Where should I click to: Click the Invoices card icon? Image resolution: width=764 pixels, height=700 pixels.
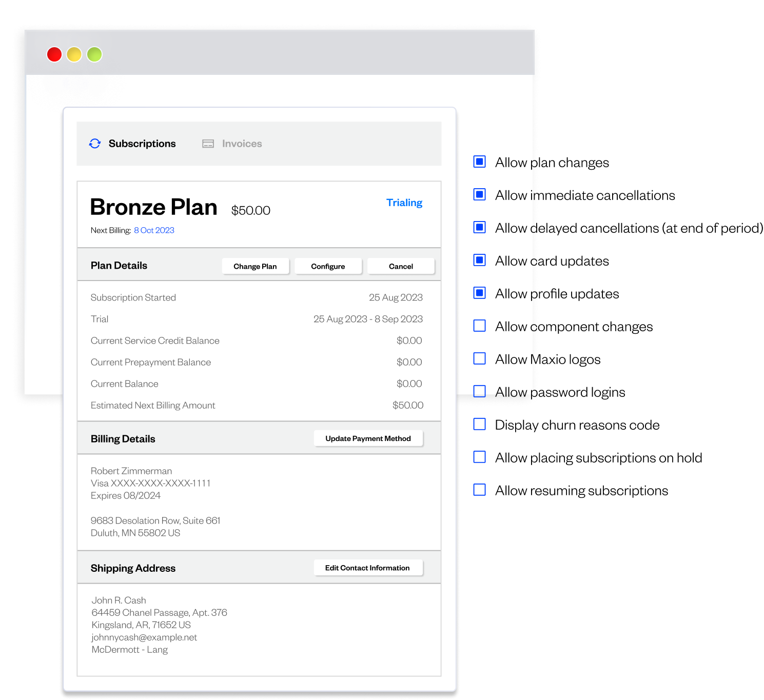pos(208,144)
